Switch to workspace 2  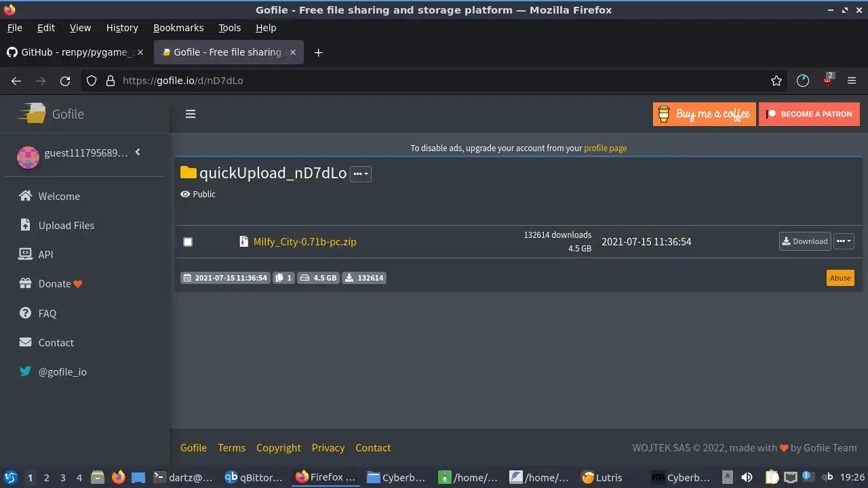(x=46, y=477)
